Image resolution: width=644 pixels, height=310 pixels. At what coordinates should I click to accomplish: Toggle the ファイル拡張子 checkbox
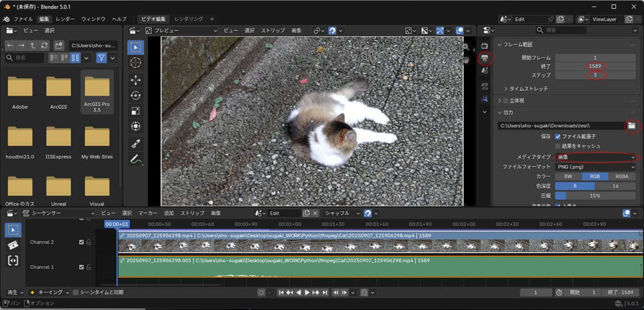(x=557, y=137)
